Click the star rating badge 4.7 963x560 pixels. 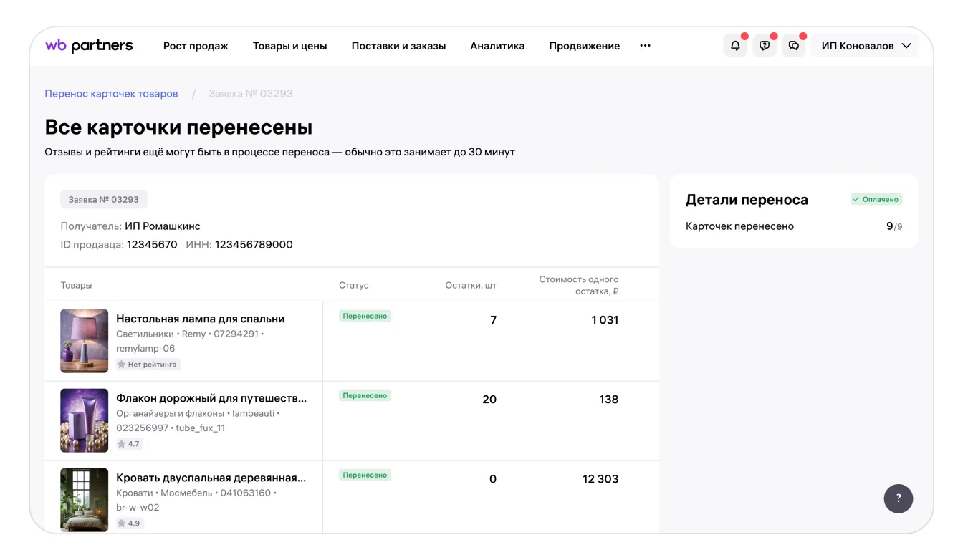point(130,444)
